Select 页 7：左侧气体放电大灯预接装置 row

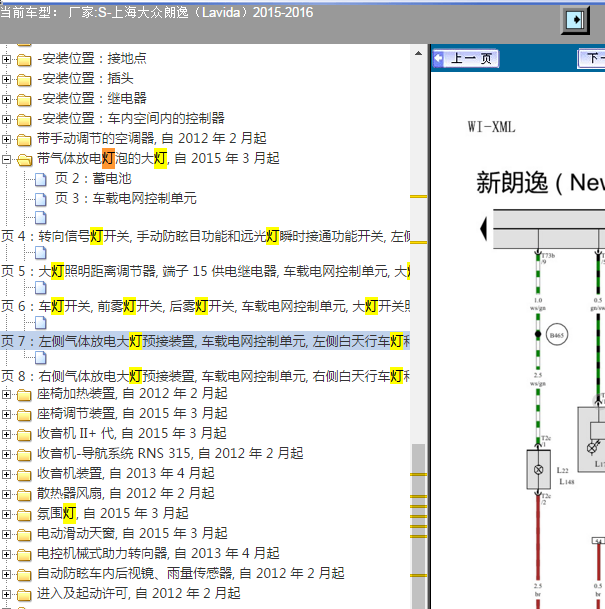coord(205,341)
